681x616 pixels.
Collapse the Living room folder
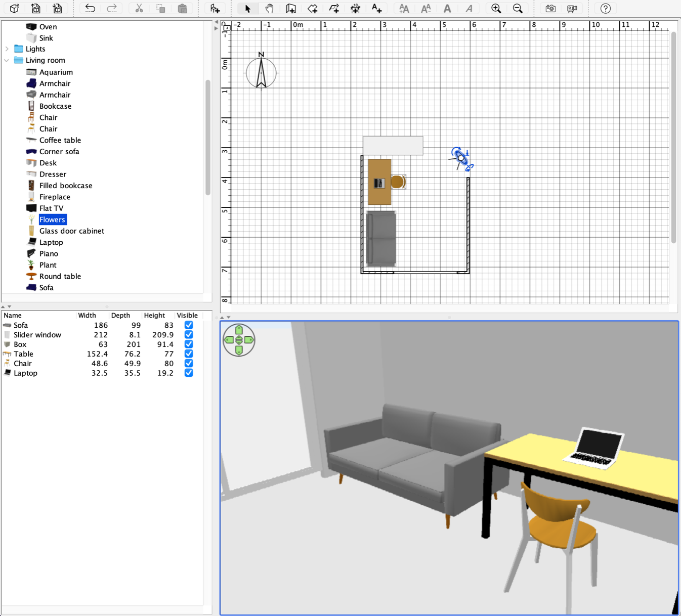point(7,60)
